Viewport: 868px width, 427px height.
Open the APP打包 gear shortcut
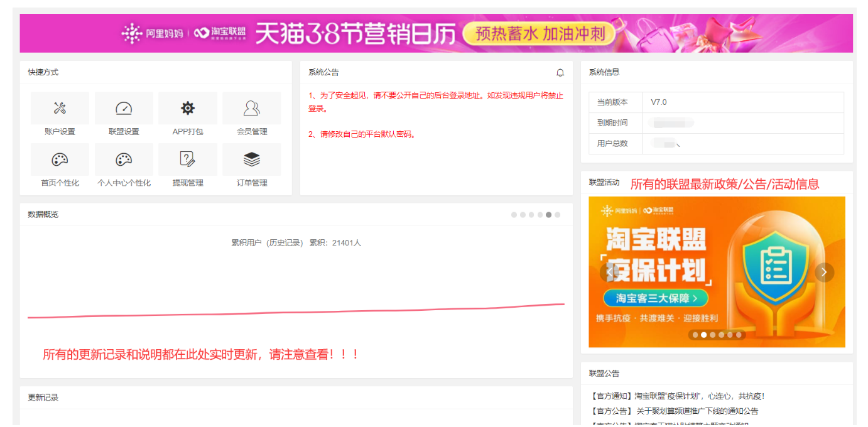188,108
